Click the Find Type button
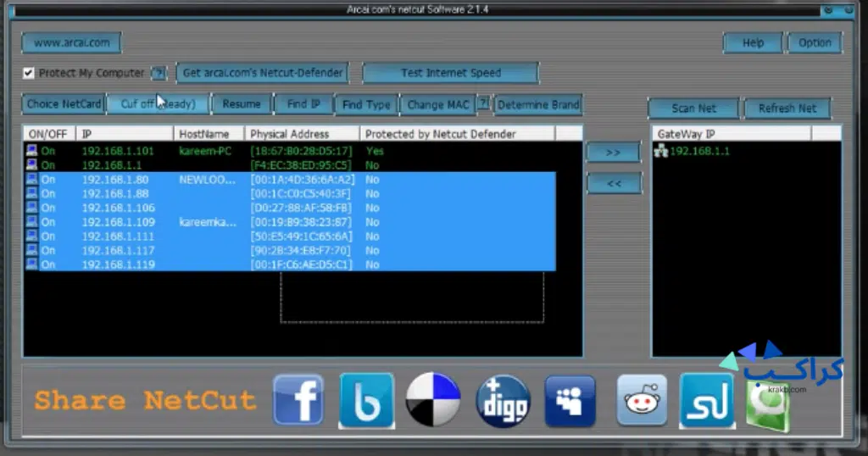Screen dimensions: 868x456 pyautogui.click(x=366, y=104)
